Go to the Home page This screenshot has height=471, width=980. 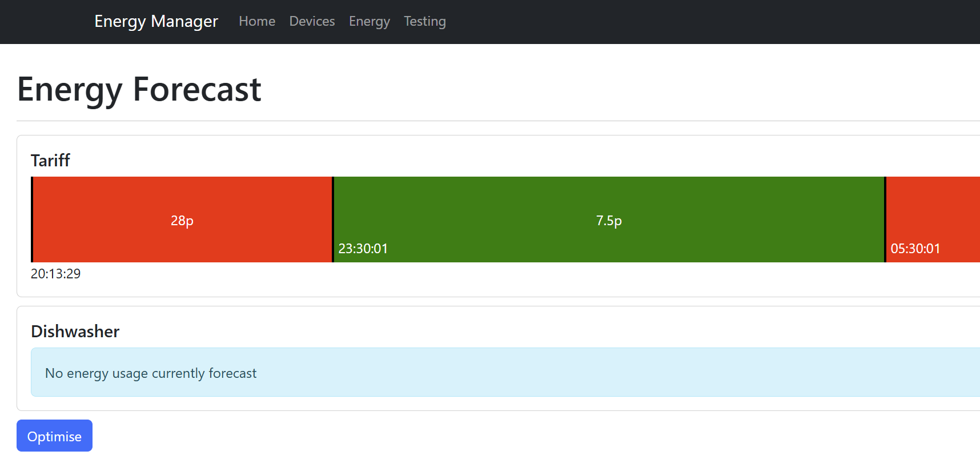coord(257,22)
